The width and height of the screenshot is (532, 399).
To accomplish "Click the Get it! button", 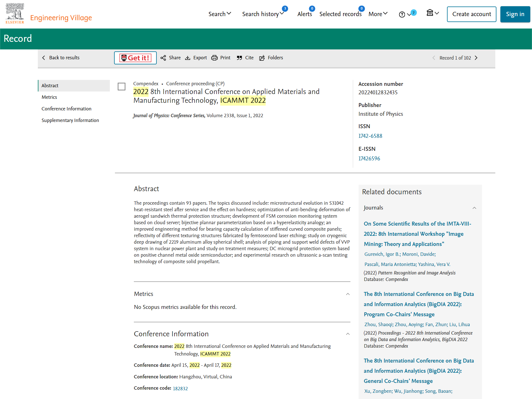I will 135,58.
